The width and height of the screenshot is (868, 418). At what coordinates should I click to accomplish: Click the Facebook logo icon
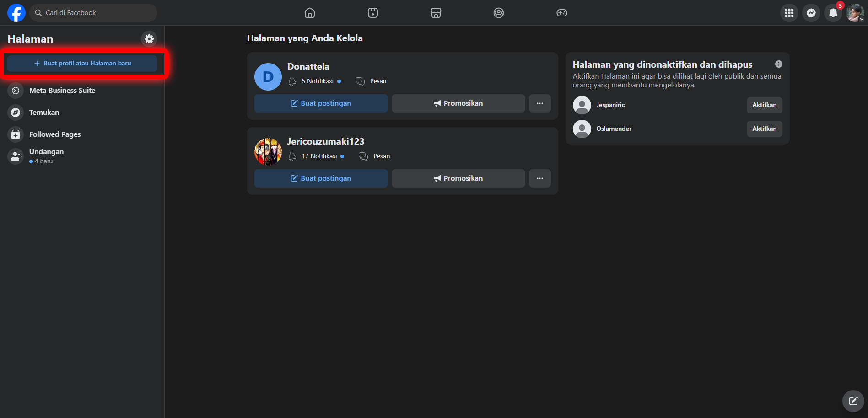(16, 13)
